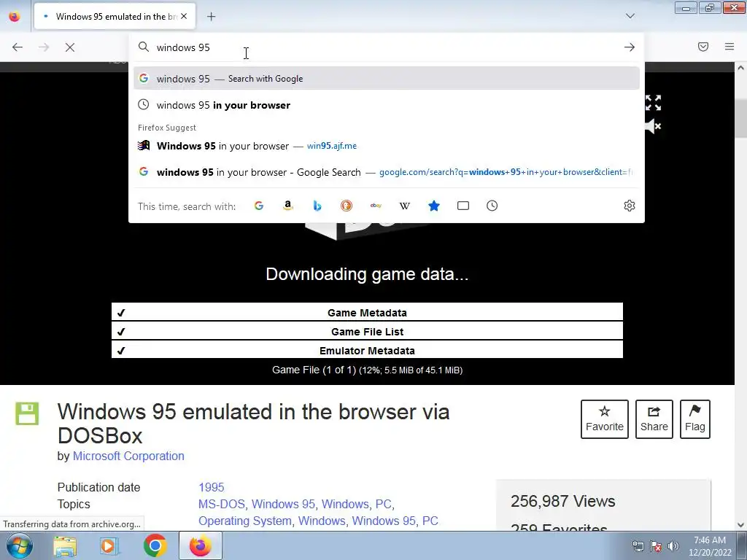
Task: Click the Flag button
Action: point(695,419)
